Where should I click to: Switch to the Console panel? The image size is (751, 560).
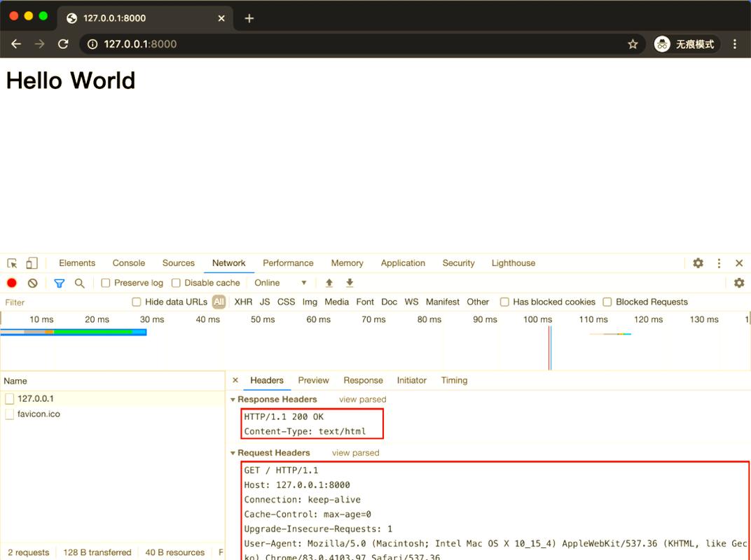coord(128,262)
